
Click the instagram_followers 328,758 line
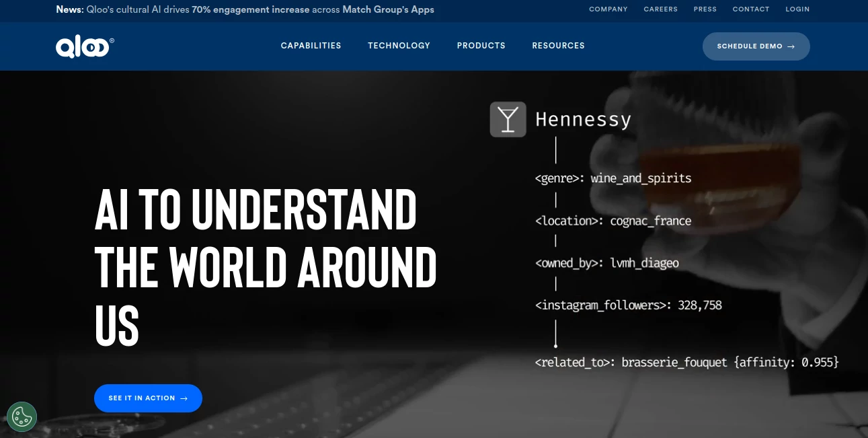(629, 305)
